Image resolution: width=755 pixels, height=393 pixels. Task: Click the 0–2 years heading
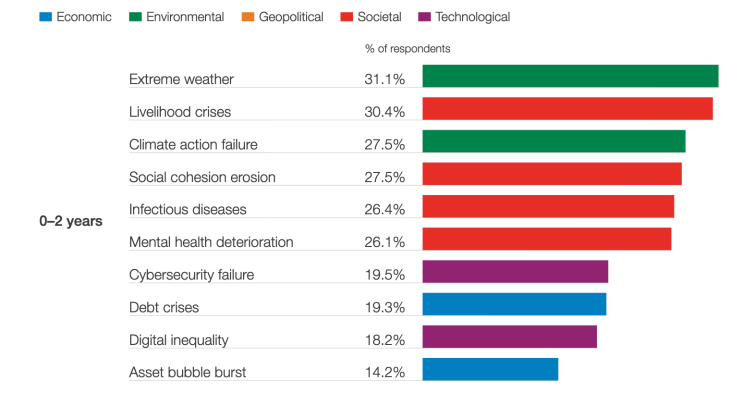click(71, 221)
